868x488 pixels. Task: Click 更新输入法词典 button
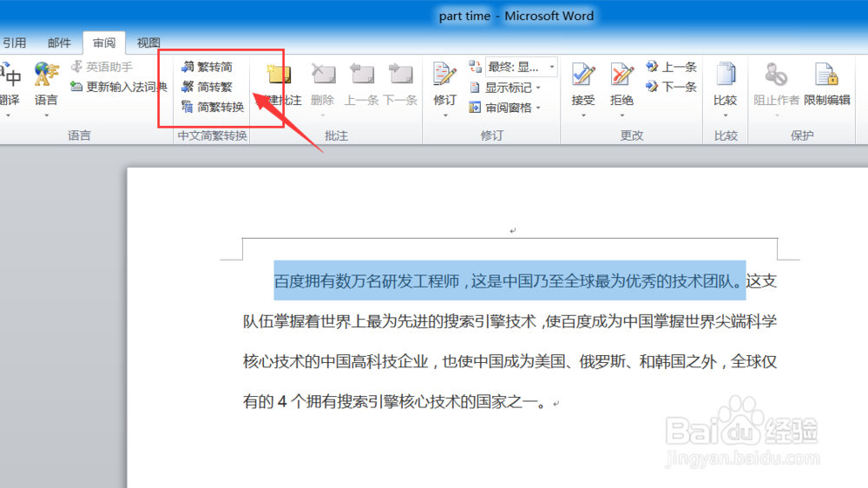118,87
